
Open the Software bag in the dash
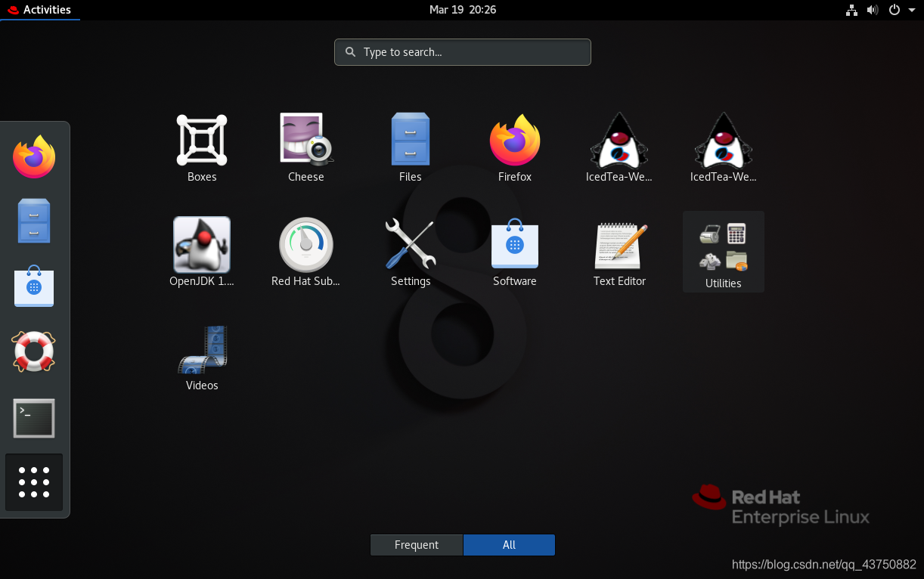tap(34, 286)
